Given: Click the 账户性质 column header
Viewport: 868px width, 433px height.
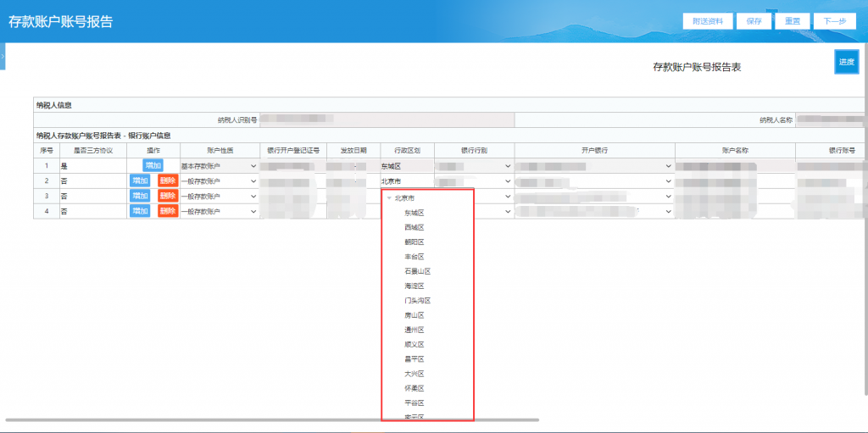Looking at the screenshot, I should 220,151.
